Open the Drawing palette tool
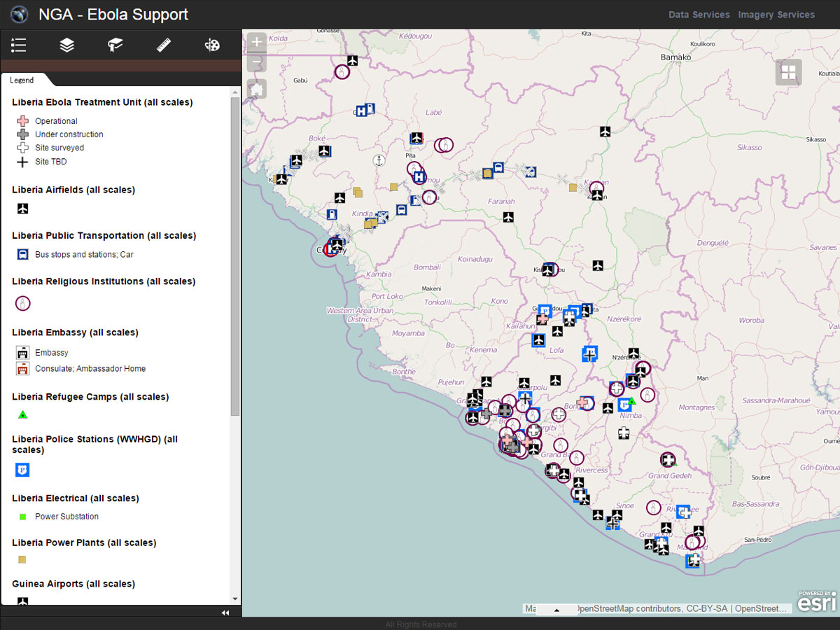 [x=211, y=45]
